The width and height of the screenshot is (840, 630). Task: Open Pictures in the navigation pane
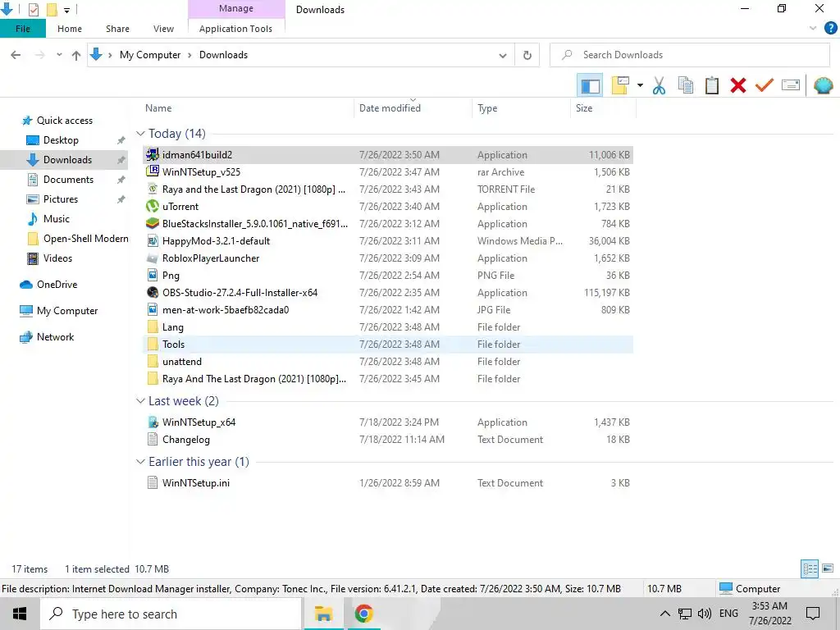coord(61,199)
